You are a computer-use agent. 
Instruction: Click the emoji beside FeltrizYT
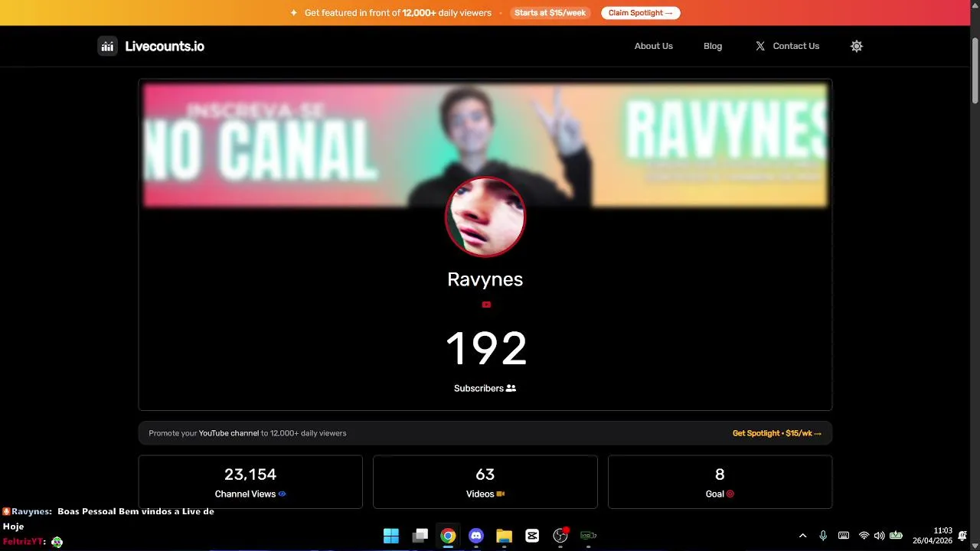pos(57,542)
